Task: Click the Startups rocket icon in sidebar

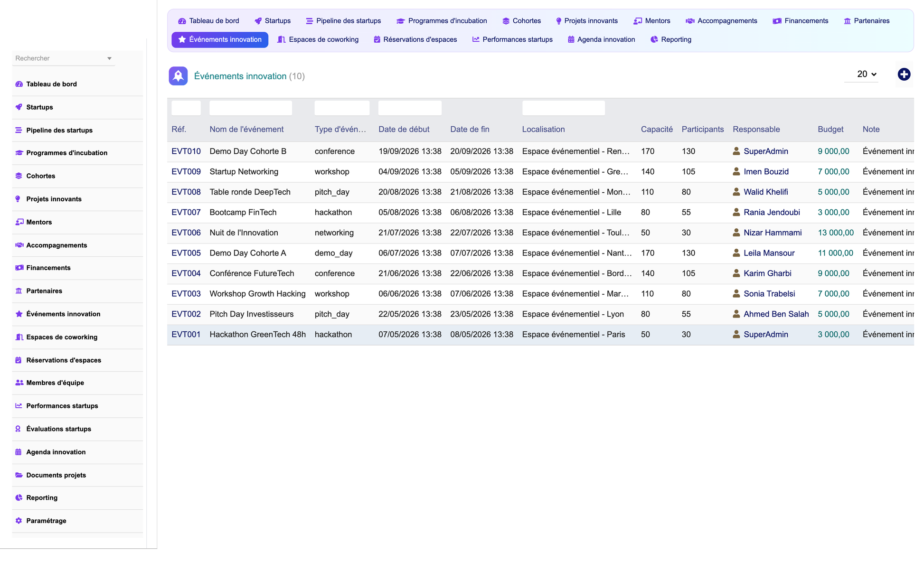Action: pos(19,107)
